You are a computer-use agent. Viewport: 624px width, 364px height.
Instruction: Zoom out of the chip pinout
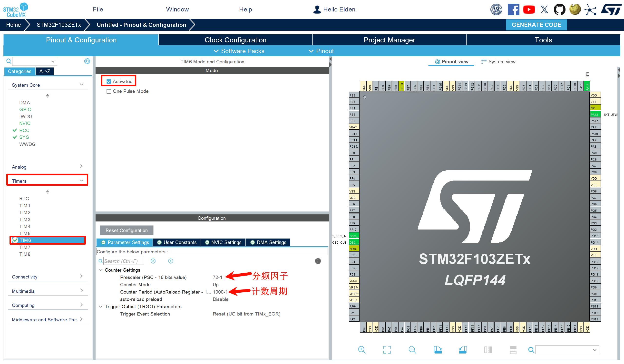(x=412, y=349)
